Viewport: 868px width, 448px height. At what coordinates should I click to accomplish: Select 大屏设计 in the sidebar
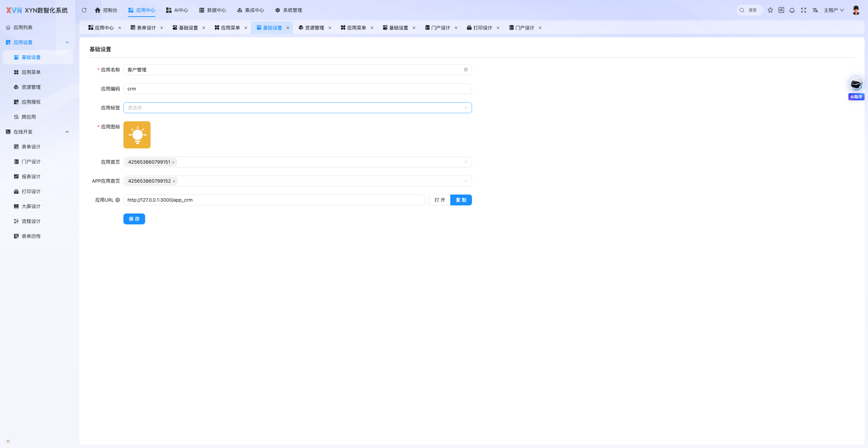pyautogui.click(x=37, y=206)
